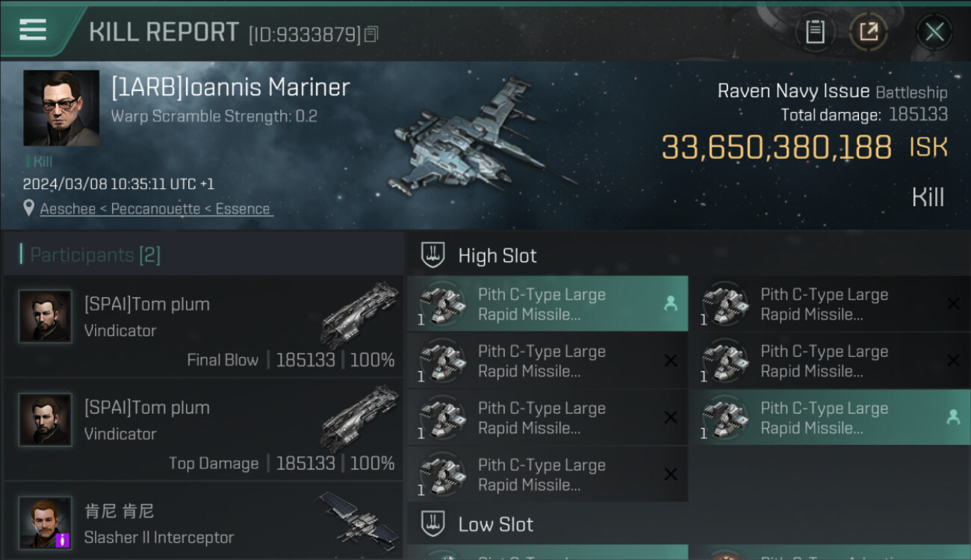
Task: Select the highlighted right-column missile launcher
Action: pyautogui.click(x=834, y=417)
